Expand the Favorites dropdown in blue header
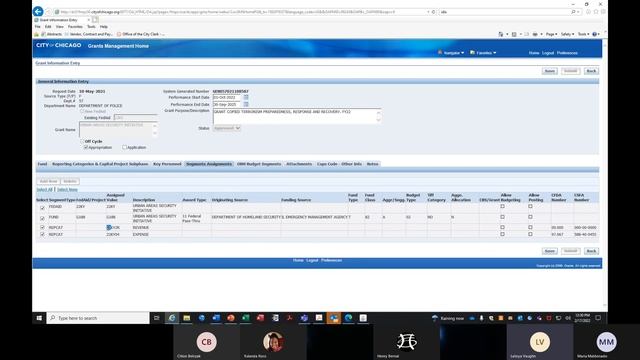Viewport: 640px width, 360px height. (x=483, y=53)
